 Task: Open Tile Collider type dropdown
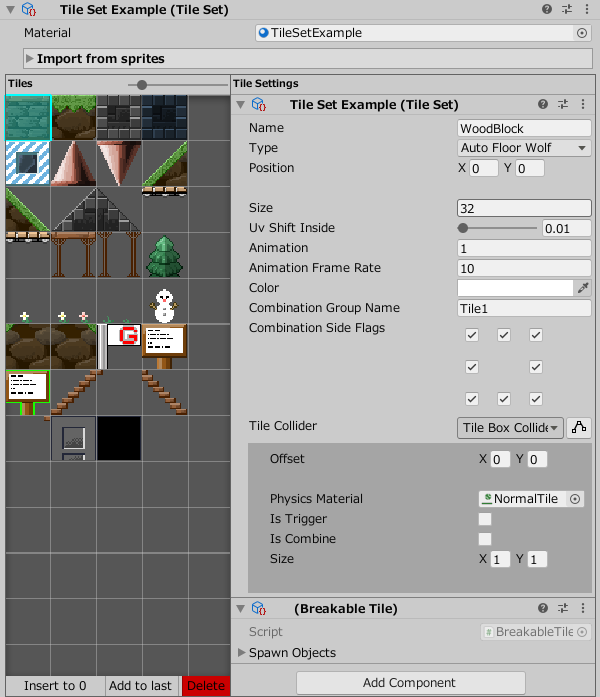[510, 428]
